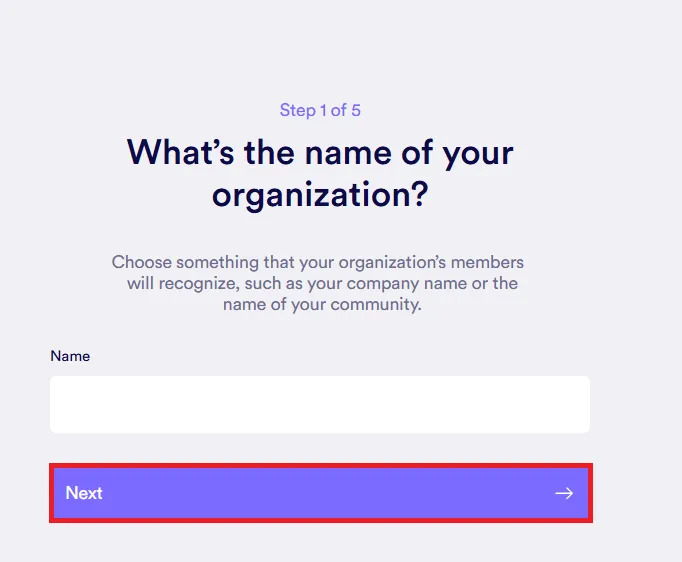This screenshot has width=682, height=562.
Task: Activate the Name field to enter organization
Action: click(x=320, y=404)
